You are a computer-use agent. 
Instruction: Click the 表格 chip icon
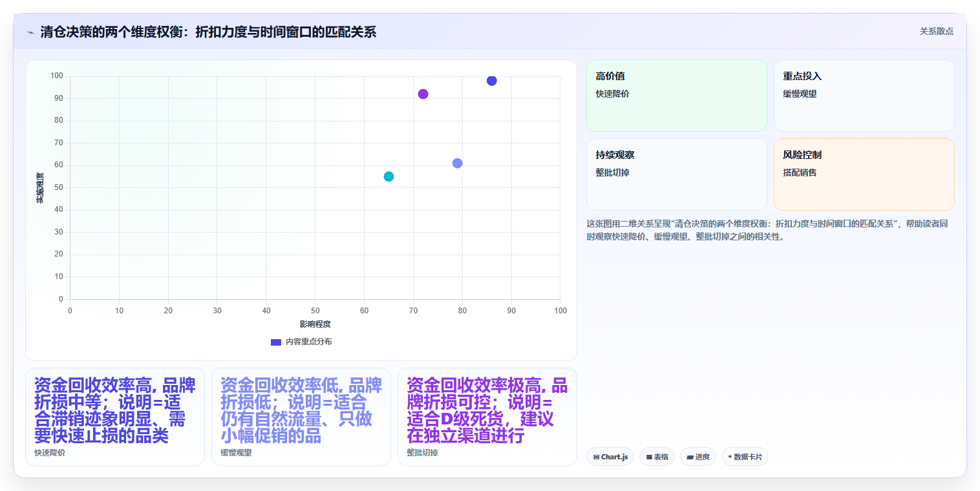click(x=648, y=457)
